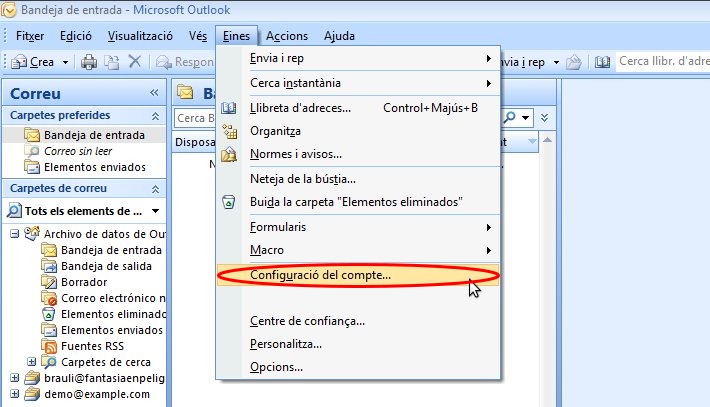Screen dimensions: 710x407
Task: Click the Correu pane heading
Action: pos(35,94)
